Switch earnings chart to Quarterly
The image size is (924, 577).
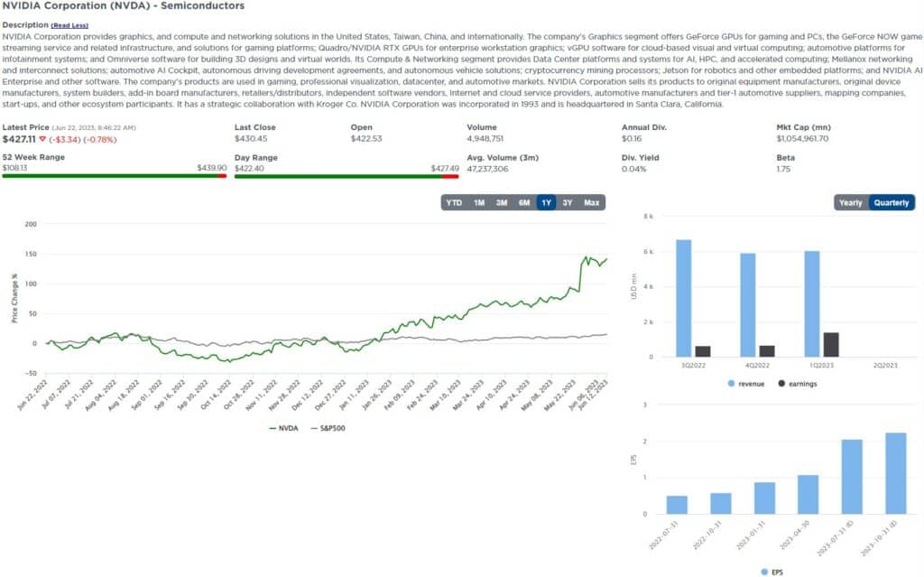click(x=893, y=202)
